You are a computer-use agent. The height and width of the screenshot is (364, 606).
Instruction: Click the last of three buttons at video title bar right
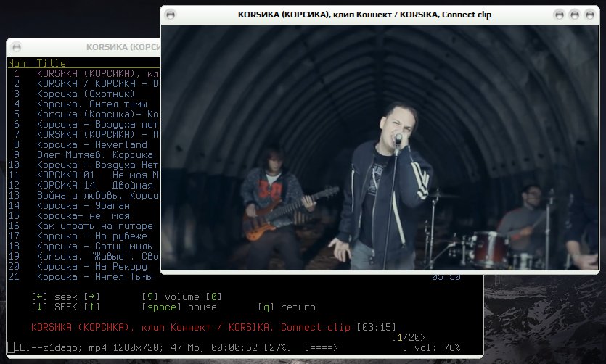590,15
